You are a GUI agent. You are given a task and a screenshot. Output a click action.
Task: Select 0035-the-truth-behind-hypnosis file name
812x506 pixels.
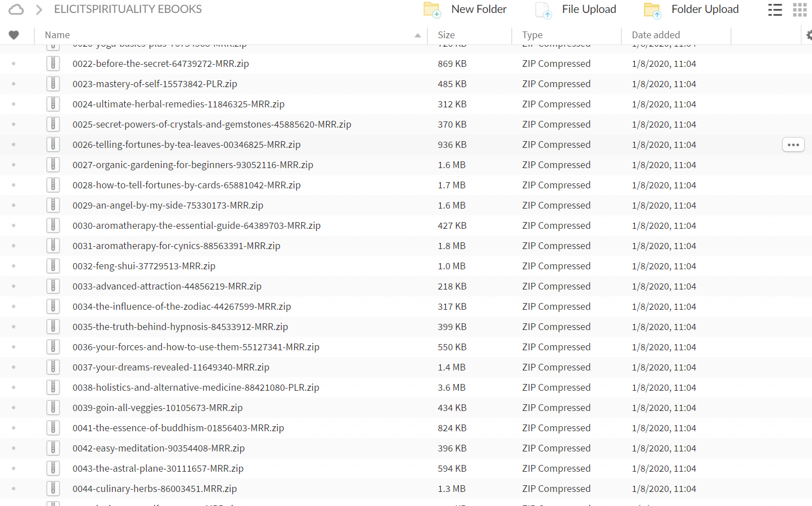(180, 327)
